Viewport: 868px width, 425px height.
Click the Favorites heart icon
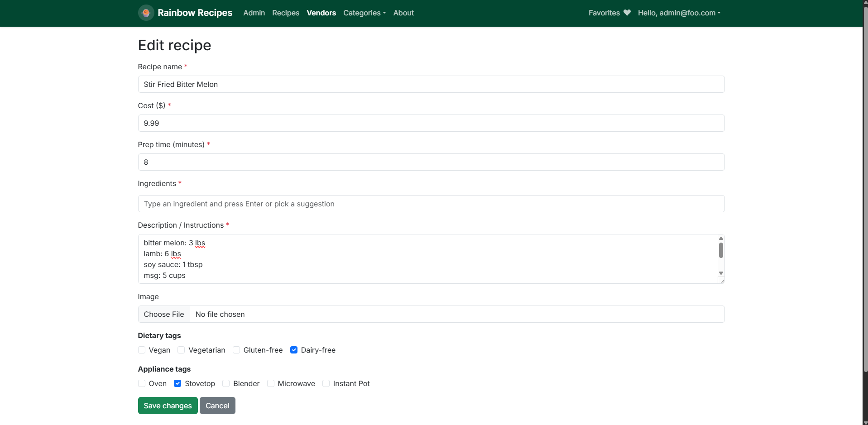627,13
